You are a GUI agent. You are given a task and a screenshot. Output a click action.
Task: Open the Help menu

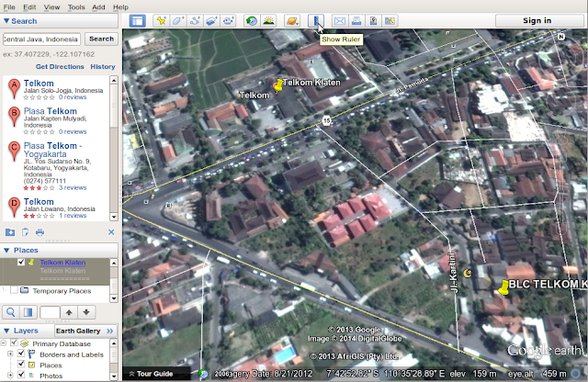[x=120, y=7]
